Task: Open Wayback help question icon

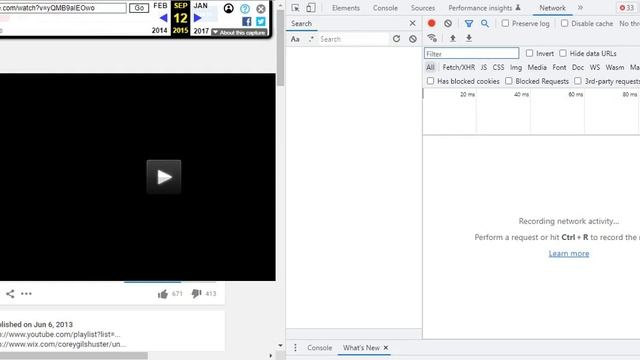Action: (245, 9)
